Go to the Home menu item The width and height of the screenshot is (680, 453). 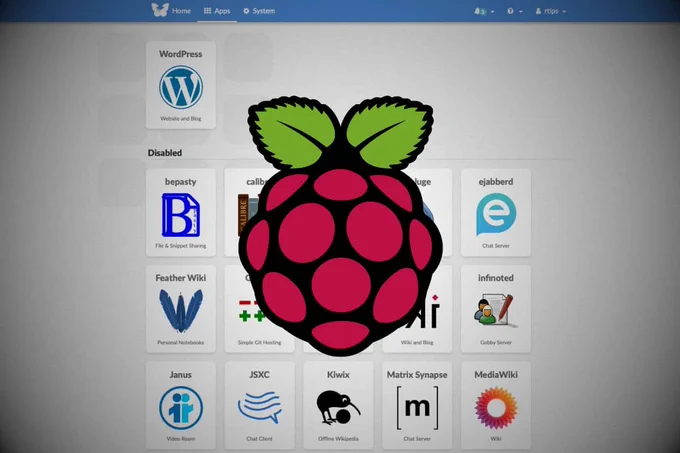181,11
